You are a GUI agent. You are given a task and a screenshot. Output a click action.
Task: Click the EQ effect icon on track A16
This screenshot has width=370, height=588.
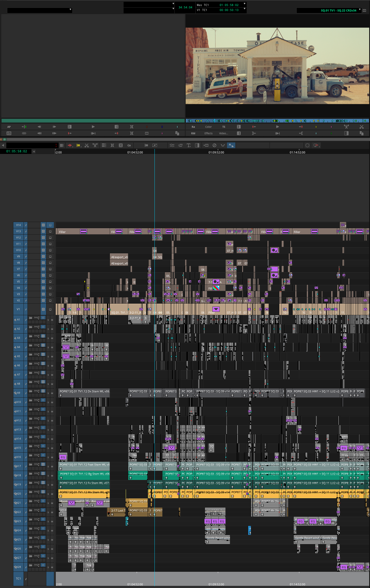tap(63, 457)
